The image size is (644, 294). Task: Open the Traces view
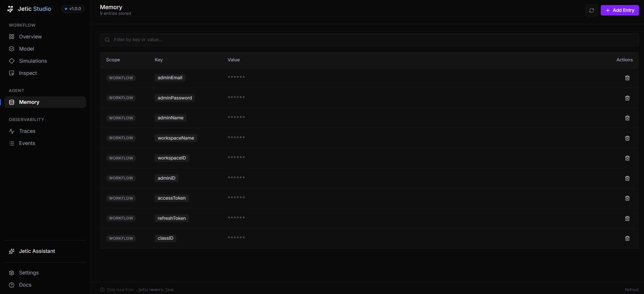45,131
